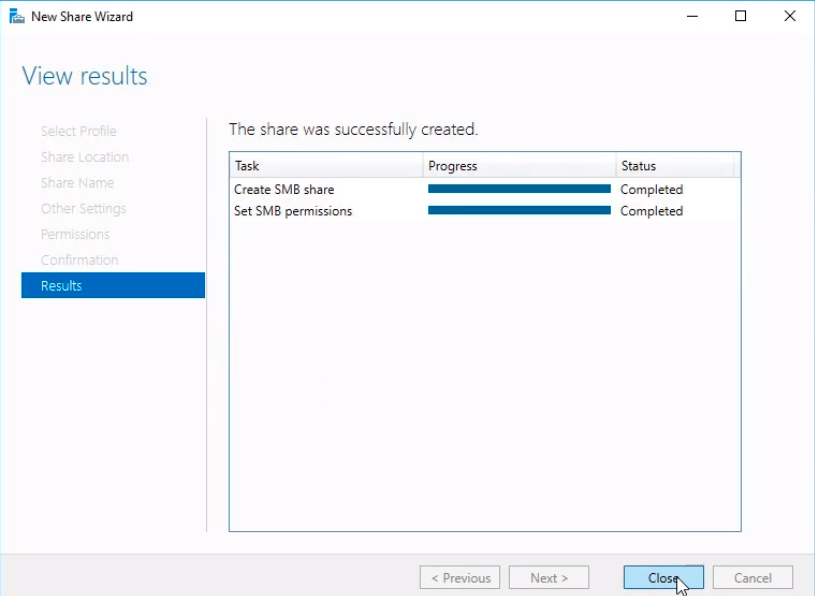Select the Share Name step
Viewport: 815px width, 596px height.
[x=77, y=183]
